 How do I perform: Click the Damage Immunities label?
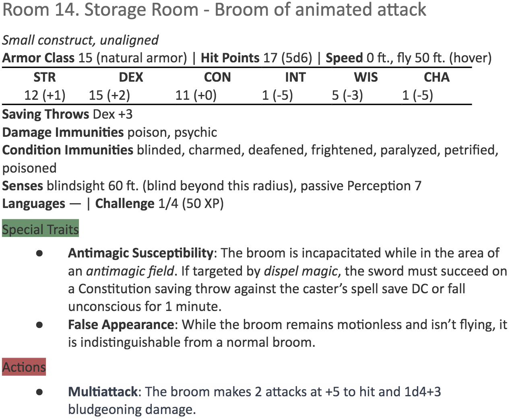click(63, 132)
